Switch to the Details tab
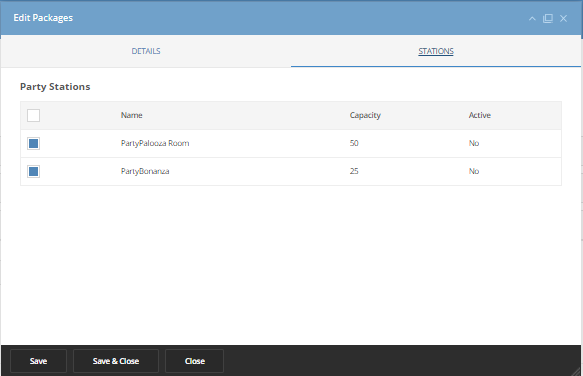 pos(146,51)
